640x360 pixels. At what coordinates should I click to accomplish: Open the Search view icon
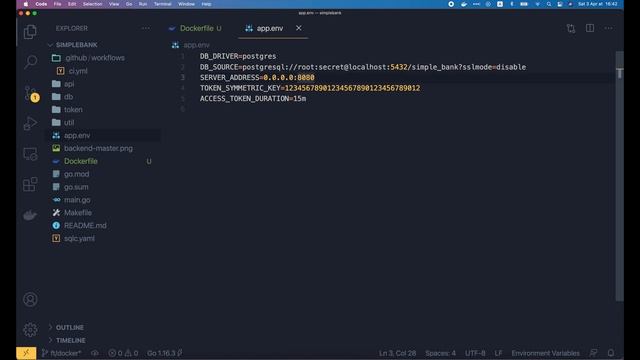point(30,62)
